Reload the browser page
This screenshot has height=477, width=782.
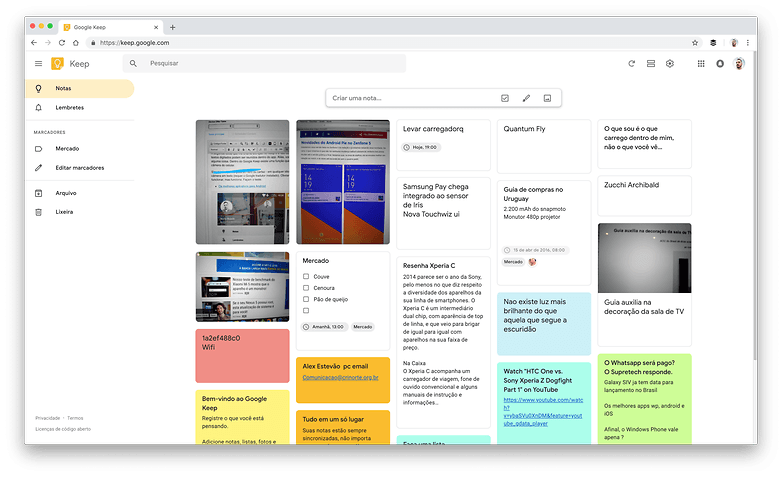62,43
